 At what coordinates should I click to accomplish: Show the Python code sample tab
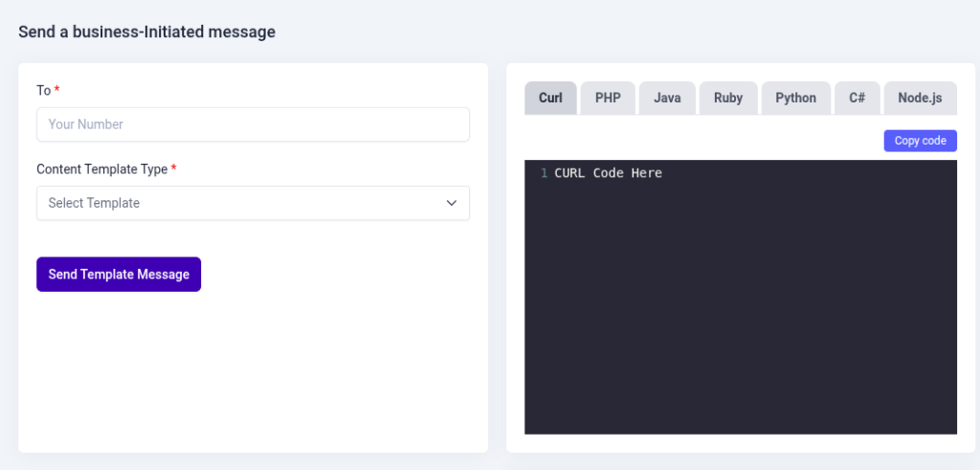[795, 98]
